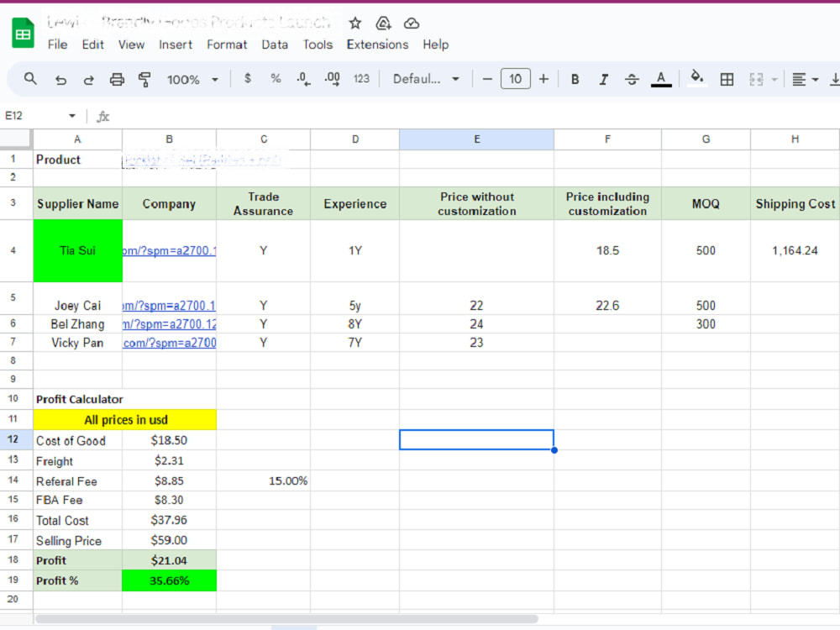The width and height of the screenshot is (840, 630).
Task: Open Joey Cai company link
Action: pyautogui.click(x=170, y=306)
